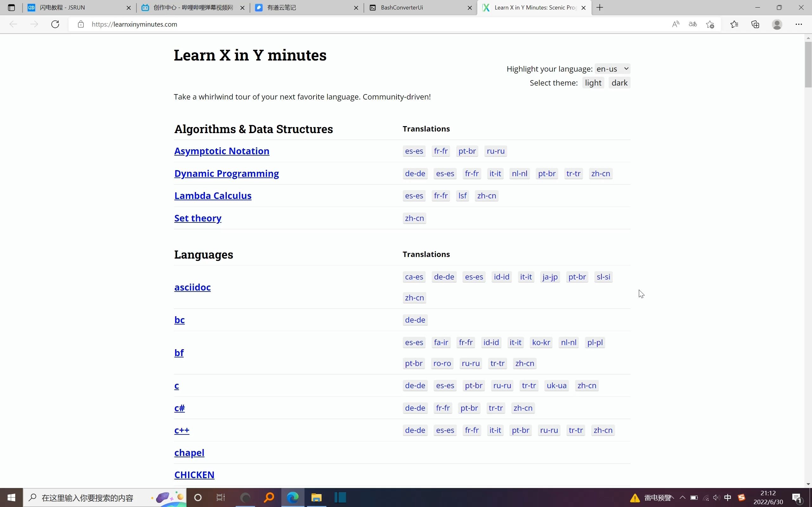The width and height of the screenshot is (812, 507).
Task: Add page to favorites star icon
Action: (x=710, y=24)
